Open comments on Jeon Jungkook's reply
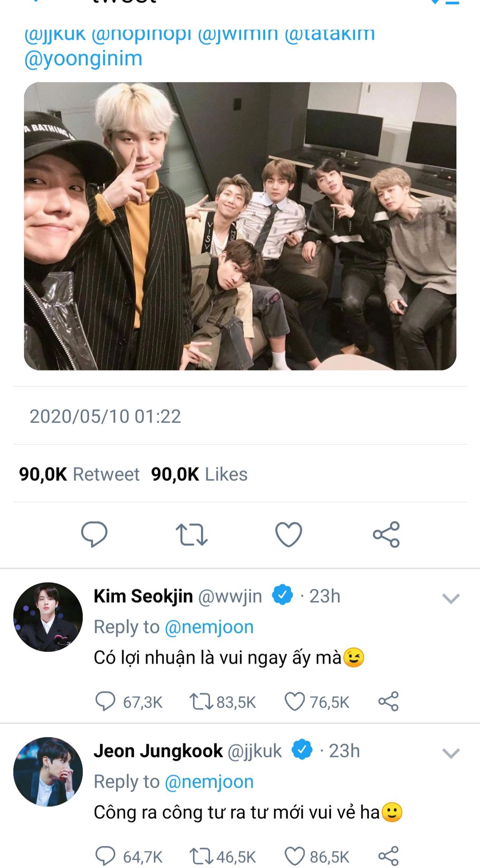Image resolution: width=480 pixels, height=868 pixels. coord(105,856)
